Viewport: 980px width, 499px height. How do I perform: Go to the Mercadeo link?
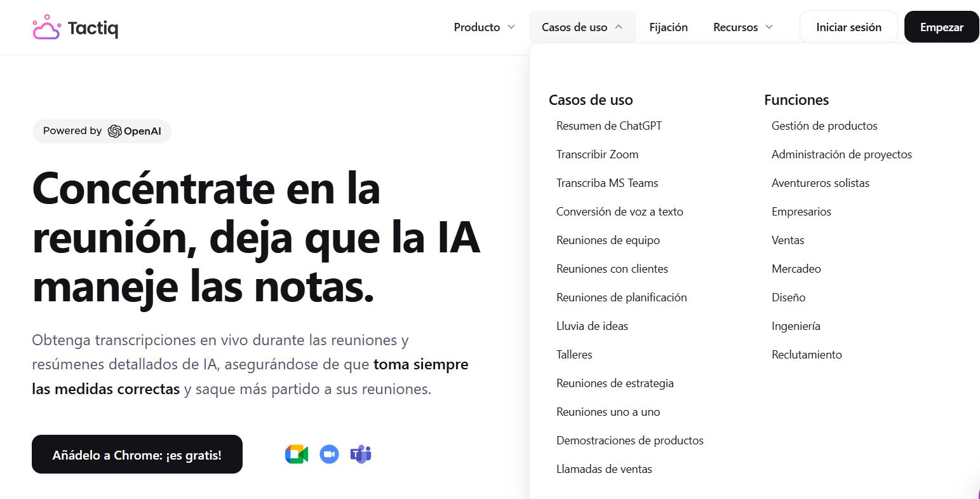[796, 269]
